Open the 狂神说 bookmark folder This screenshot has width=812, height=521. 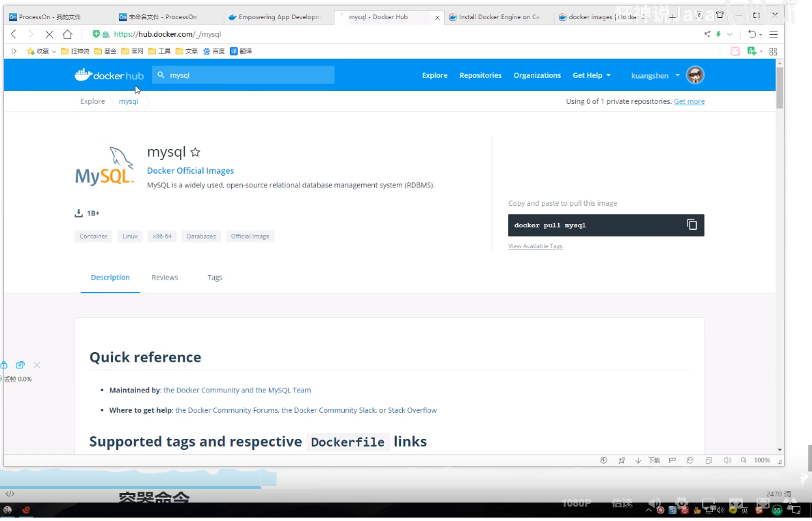pyautogui.click(x=75, y=51)
